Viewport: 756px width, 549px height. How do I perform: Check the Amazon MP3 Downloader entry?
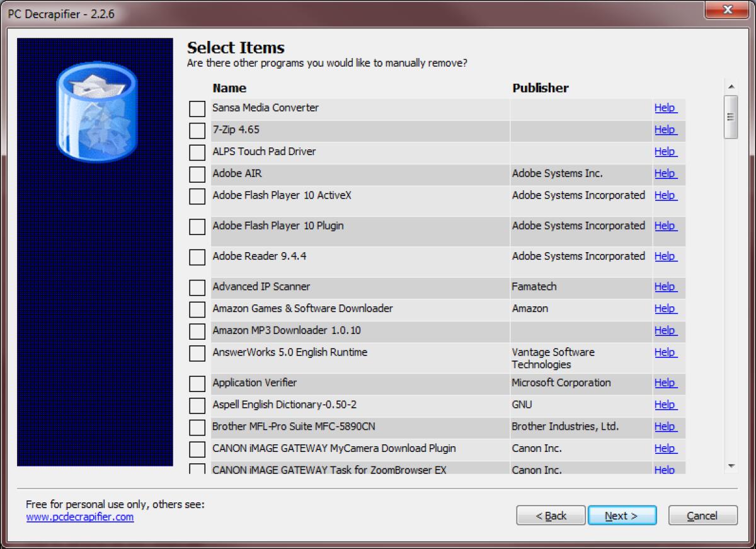[x=196, y=330]
